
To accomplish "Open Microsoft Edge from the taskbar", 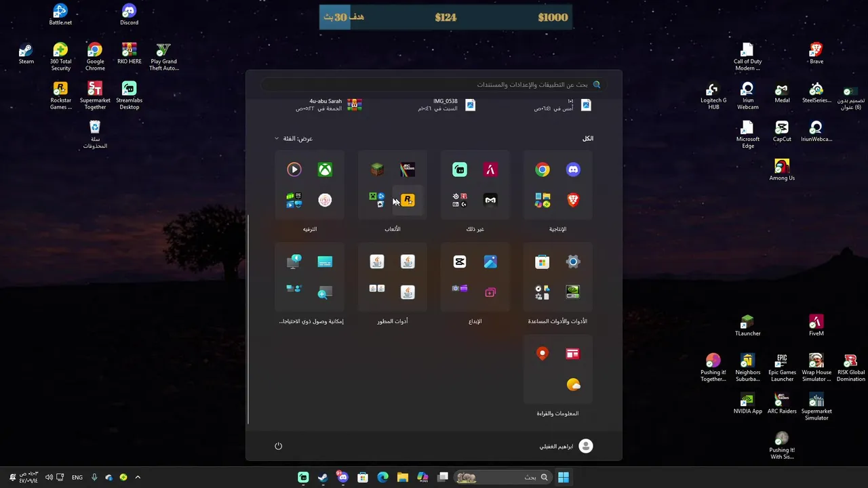I will (382, 477).
